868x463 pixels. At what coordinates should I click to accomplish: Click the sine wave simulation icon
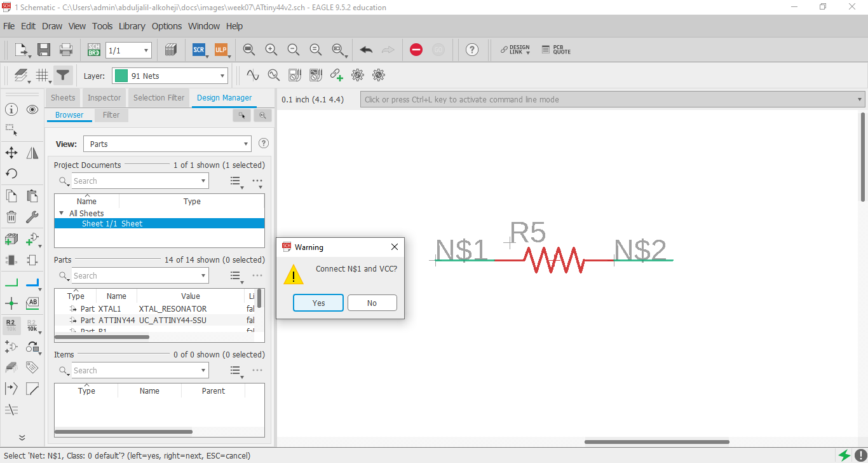(252, 75)
